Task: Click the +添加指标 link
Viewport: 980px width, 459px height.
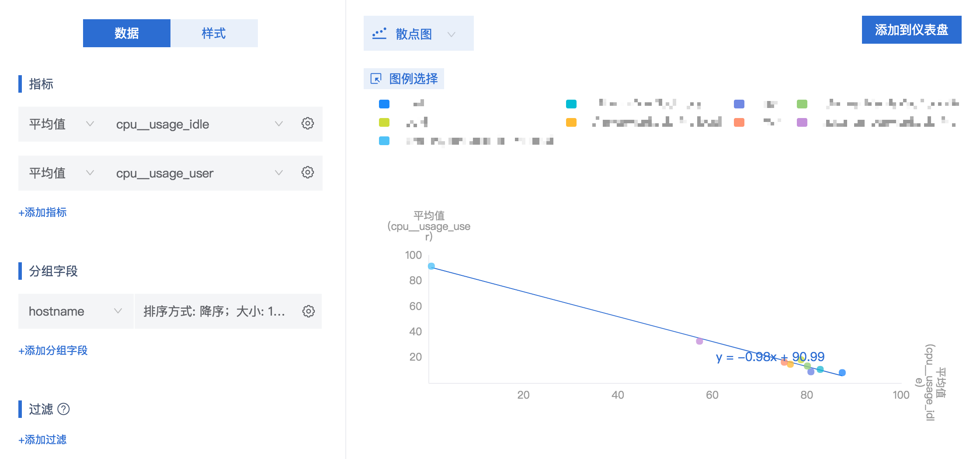Action: click(43, 212)
